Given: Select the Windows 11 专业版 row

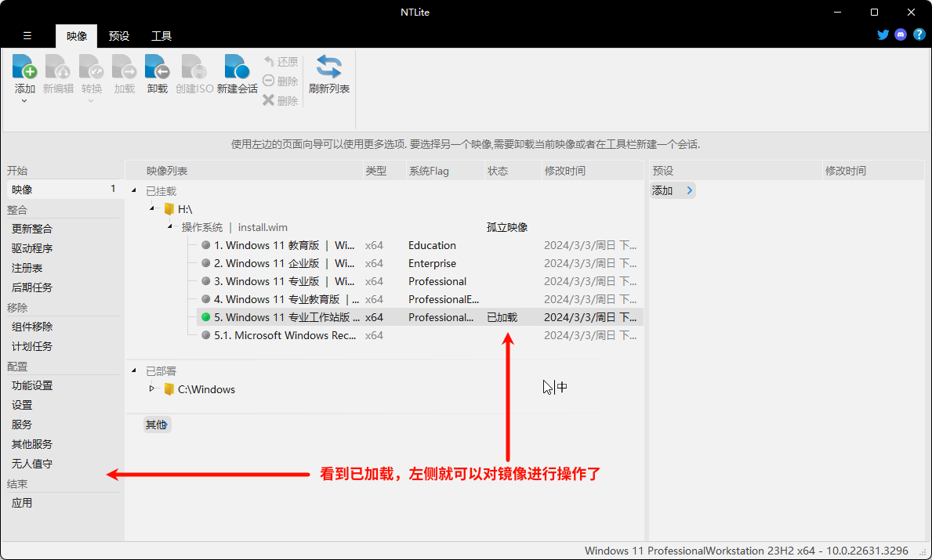Looking at the screenshot, I should tap(419, 281).
